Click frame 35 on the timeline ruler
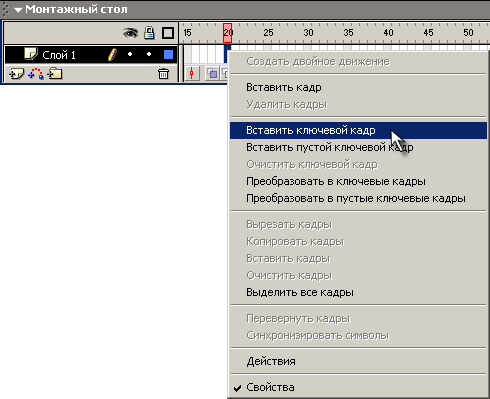490x399 pixels. pos(348,33)
